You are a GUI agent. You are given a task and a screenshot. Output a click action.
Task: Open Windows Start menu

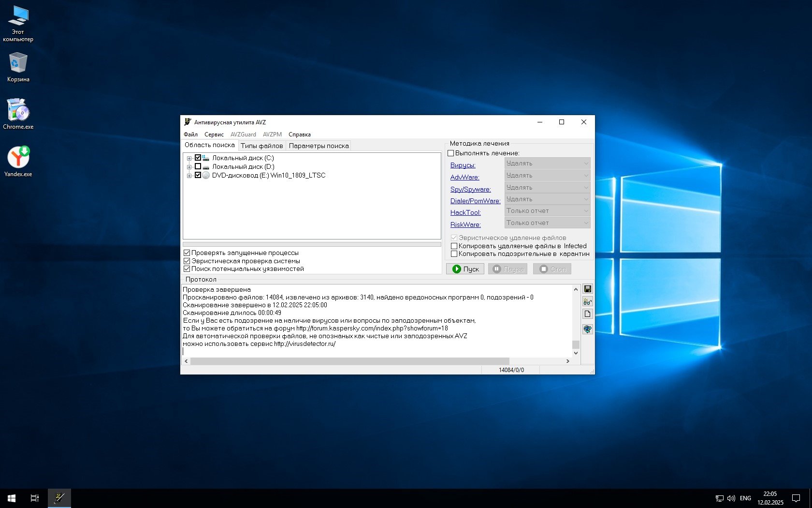click(12, 498)
